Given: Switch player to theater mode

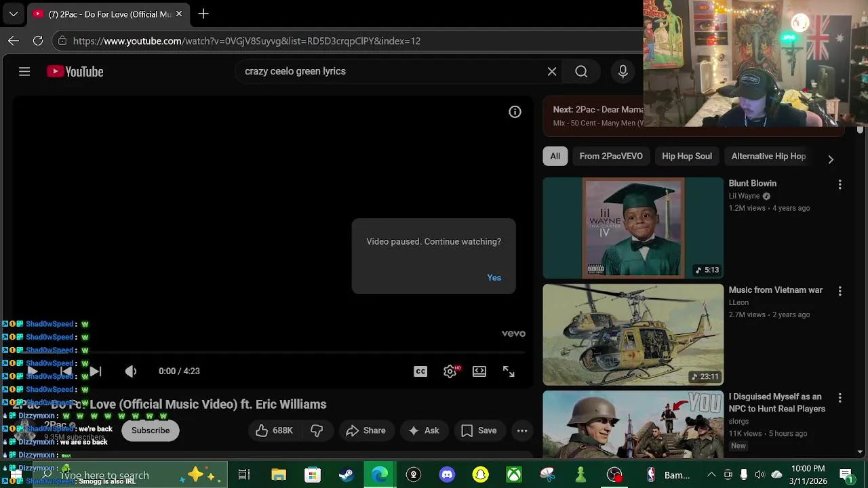Looking at the screenshot, I should click(x=479, y=371).
